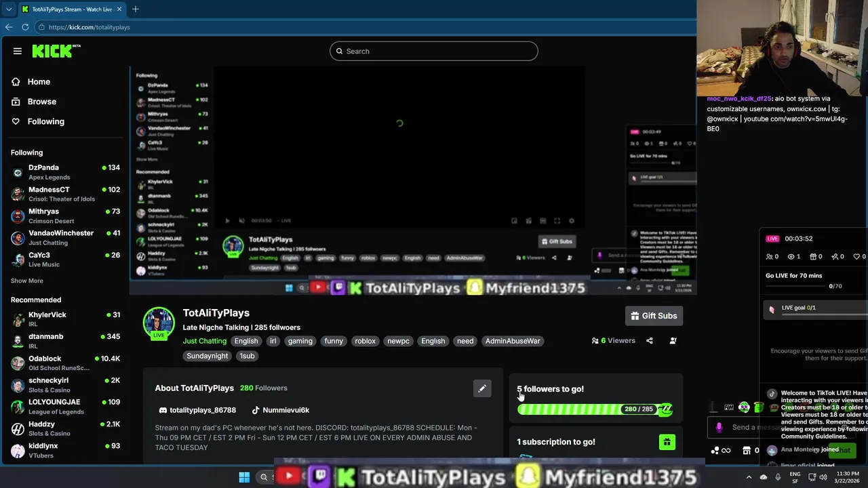Image resolution: width=868 pixels, height=488 pixels.
Task: Click the Gift Subs button
Action: pos(654,316)
